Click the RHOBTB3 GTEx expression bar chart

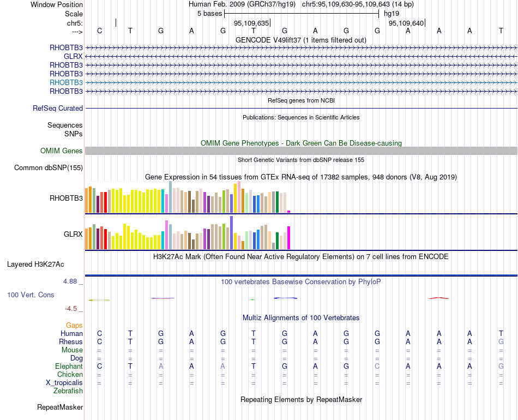pyautogui.click(x=188, y=197)
